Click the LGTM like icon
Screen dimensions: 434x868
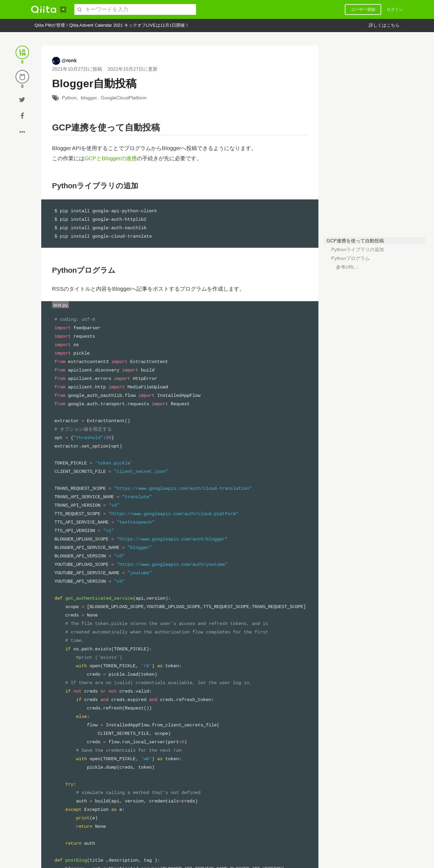(22, 52)
